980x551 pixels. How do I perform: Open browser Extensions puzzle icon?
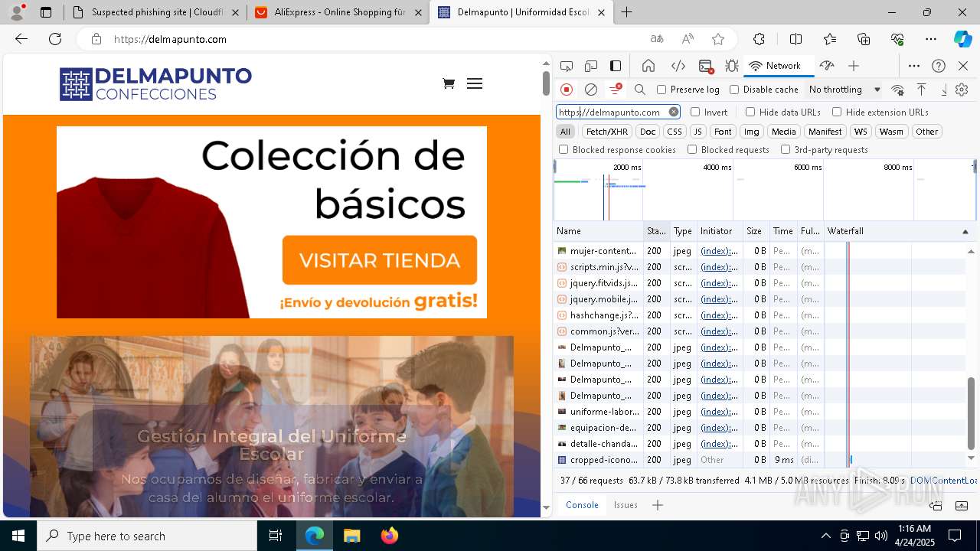click(759, 39)
